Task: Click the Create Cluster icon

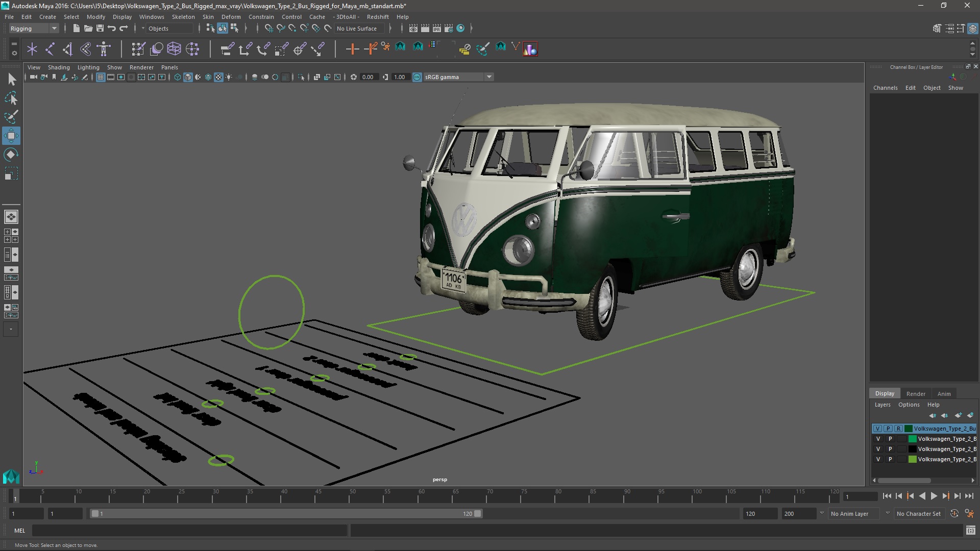Action: pos(192,49)
